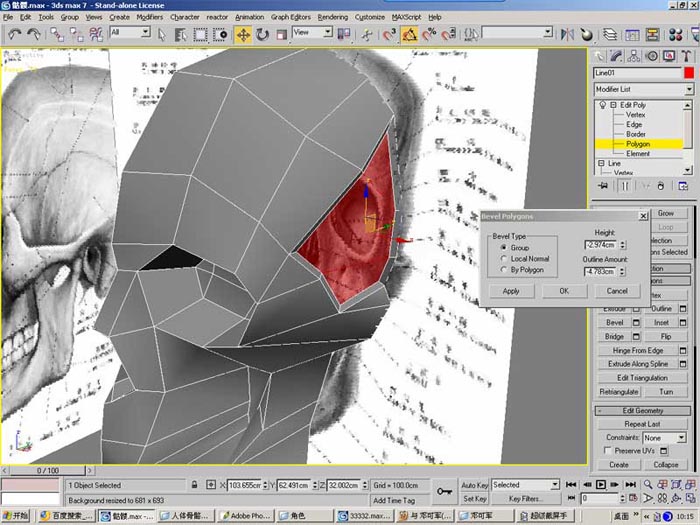Select the Select and Move tool
The height and width of the screenshot is (525, 700).
pos(243,34)
